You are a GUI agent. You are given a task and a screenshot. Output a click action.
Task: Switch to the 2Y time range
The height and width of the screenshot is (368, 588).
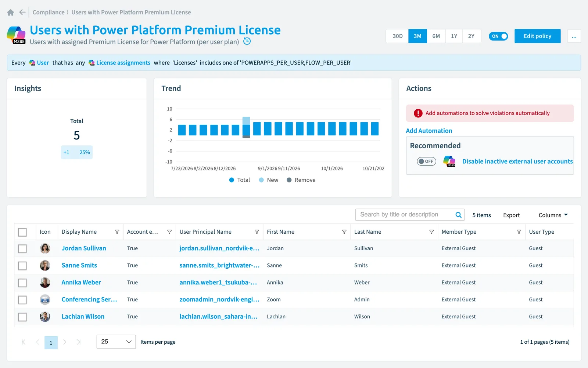point(472,36)
